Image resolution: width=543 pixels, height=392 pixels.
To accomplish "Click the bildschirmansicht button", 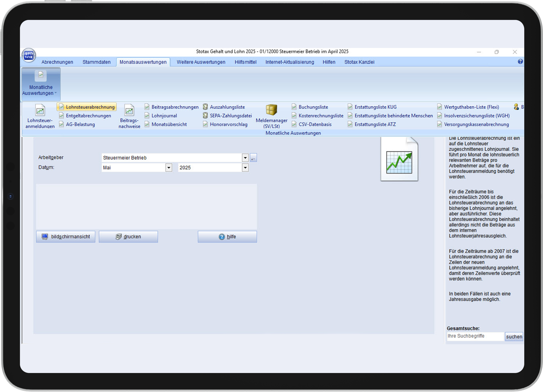I will pyautogui.click(x=66, y=237).
